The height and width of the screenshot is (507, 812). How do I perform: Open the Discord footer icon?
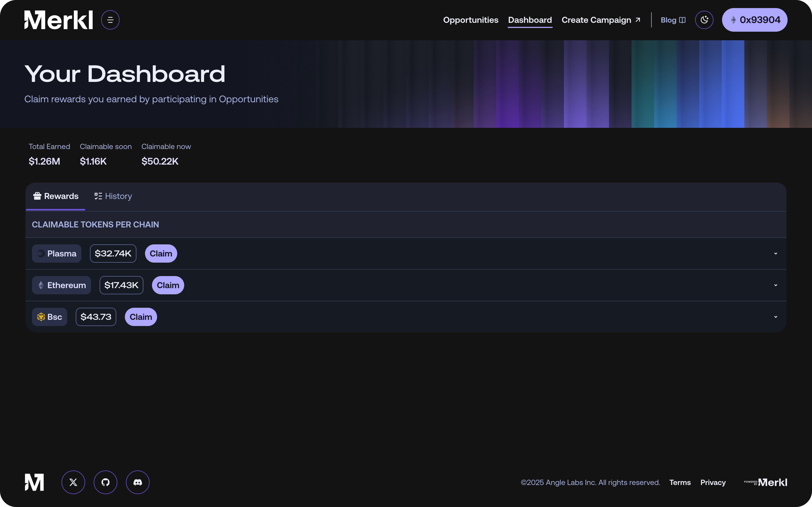tap(138, 482)
